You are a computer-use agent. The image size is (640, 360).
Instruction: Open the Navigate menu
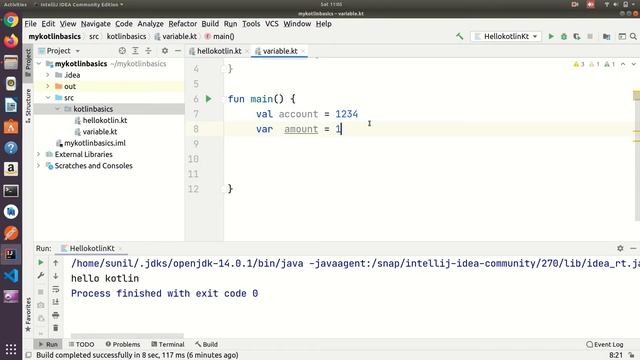point(96,24)
